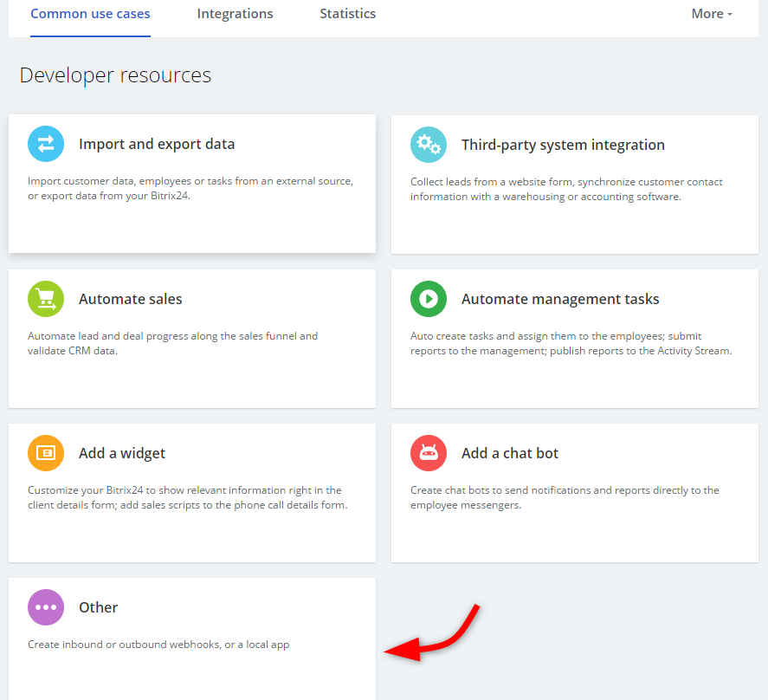Open the Automate management tasks heading

560,299
